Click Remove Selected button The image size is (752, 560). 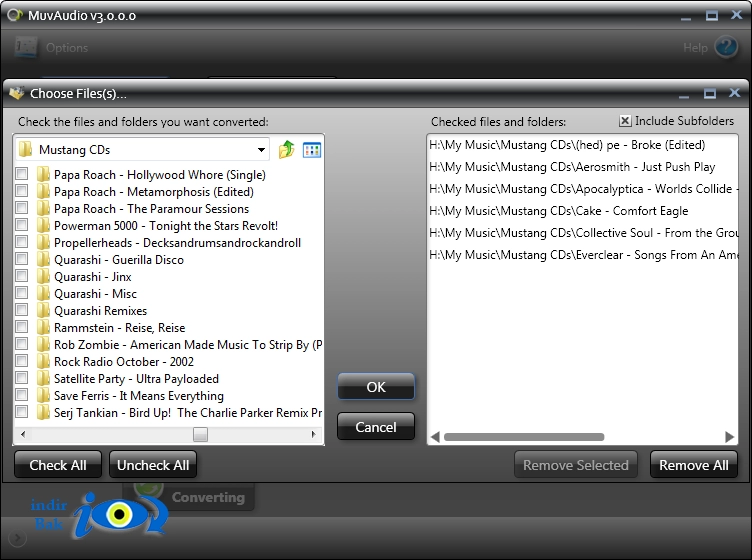pyautogui.click(x=576, y=465)
